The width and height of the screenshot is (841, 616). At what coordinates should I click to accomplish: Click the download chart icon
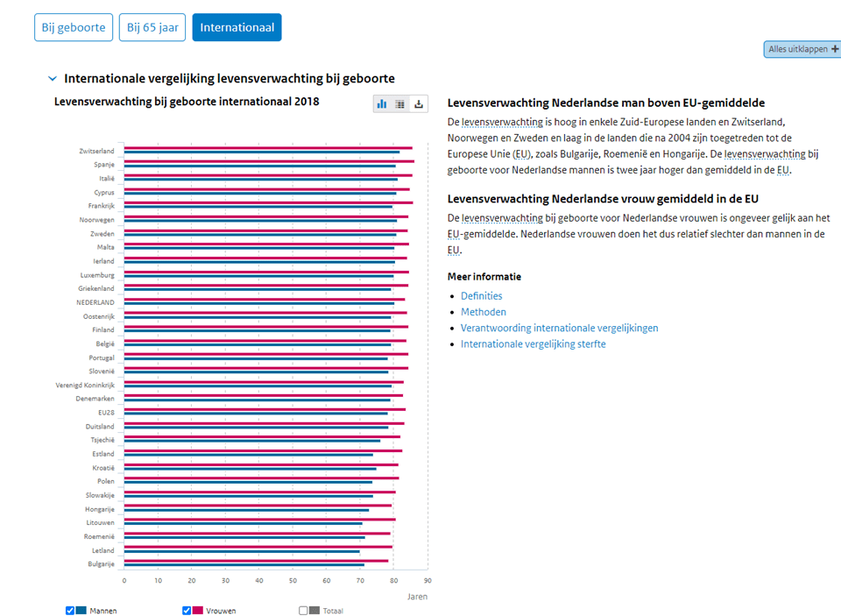pyautogui.click(x=419, y=103)
